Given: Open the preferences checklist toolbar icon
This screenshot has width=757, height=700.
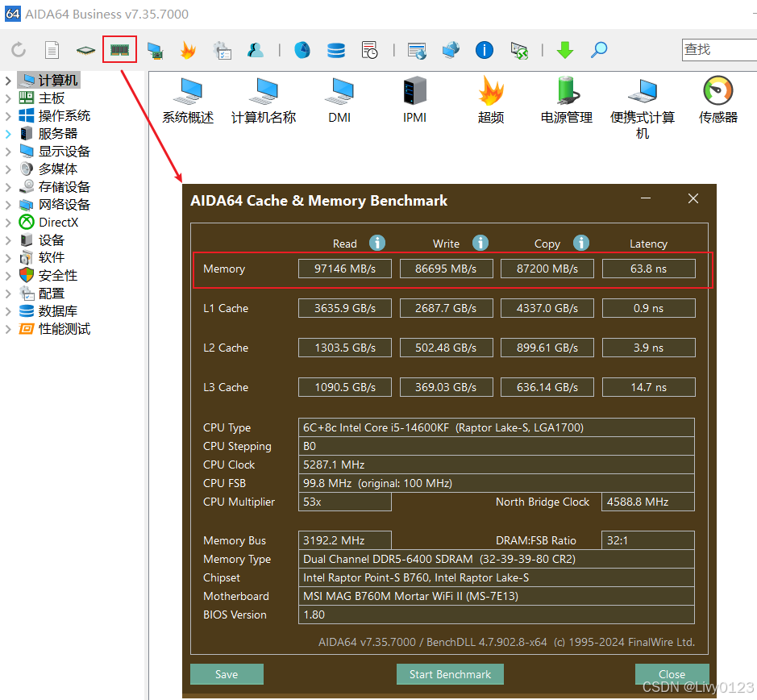Looking at the screenshot, I should 223,50.
